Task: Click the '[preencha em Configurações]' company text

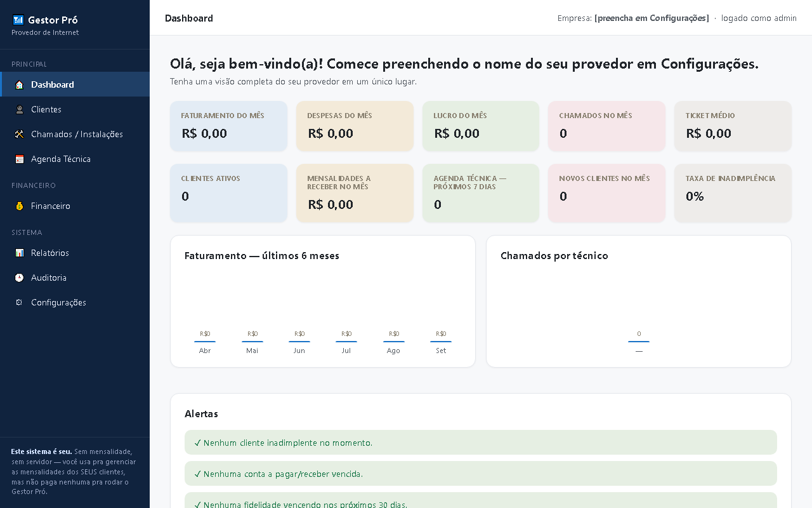Action: (x=652, y=18)
